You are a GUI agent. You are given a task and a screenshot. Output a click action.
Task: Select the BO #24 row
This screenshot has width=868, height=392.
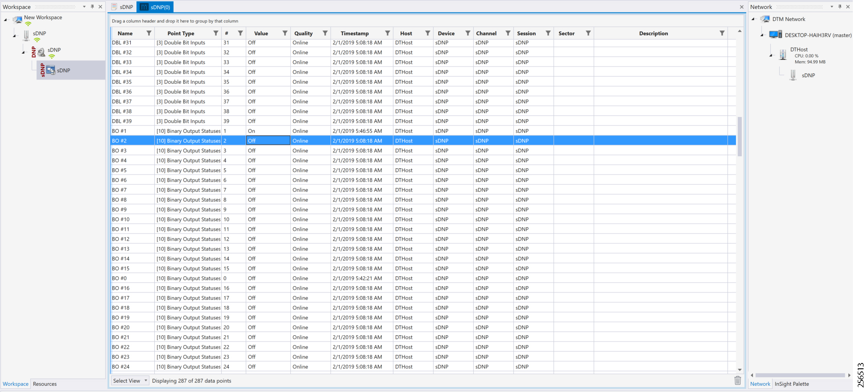(x=423, y=367)
